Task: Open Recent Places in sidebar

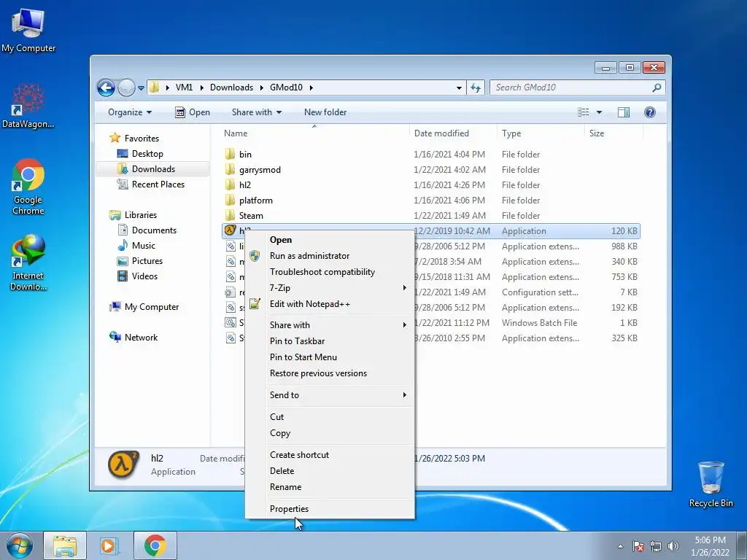Action: click(158, 184)
